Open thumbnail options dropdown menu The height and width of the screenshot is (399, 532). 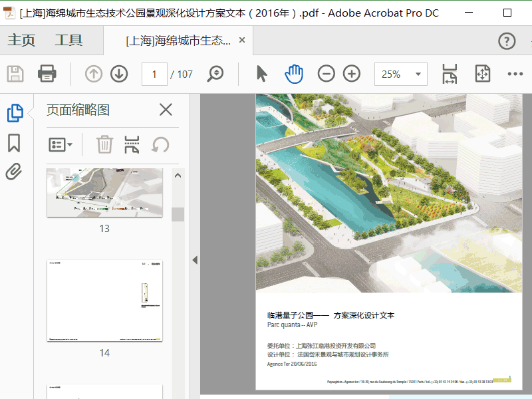[x=61, y=145]
